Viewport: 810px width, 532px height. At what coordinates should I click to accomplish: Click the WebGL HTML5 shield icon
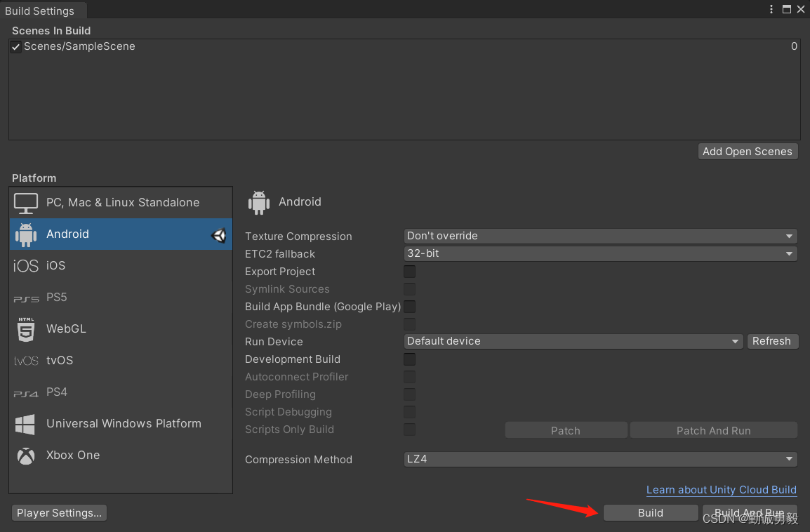26,330
